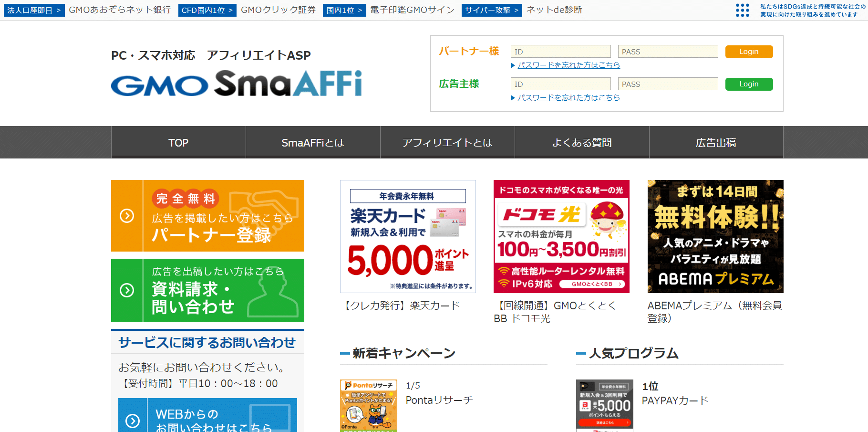Focus the advertiser ID input field
Viewport: 868px width, 432px height.
click(x=561, y=84)
